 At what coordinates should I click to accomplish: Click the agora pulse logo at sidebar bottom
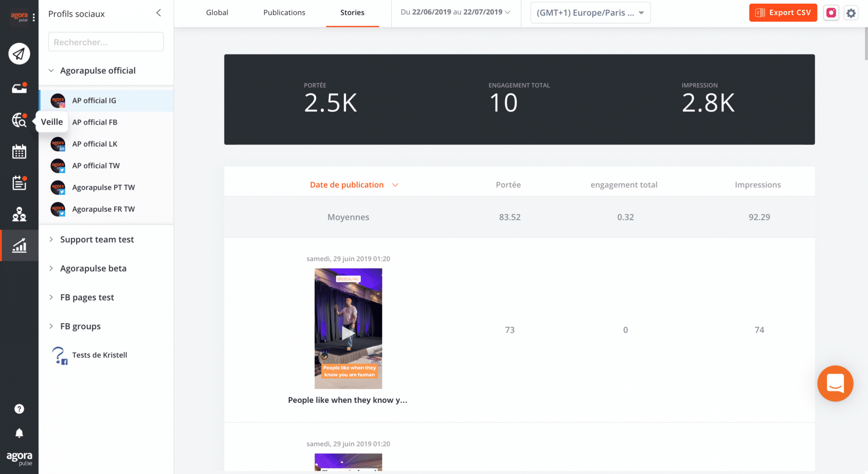tap(19, 458)
